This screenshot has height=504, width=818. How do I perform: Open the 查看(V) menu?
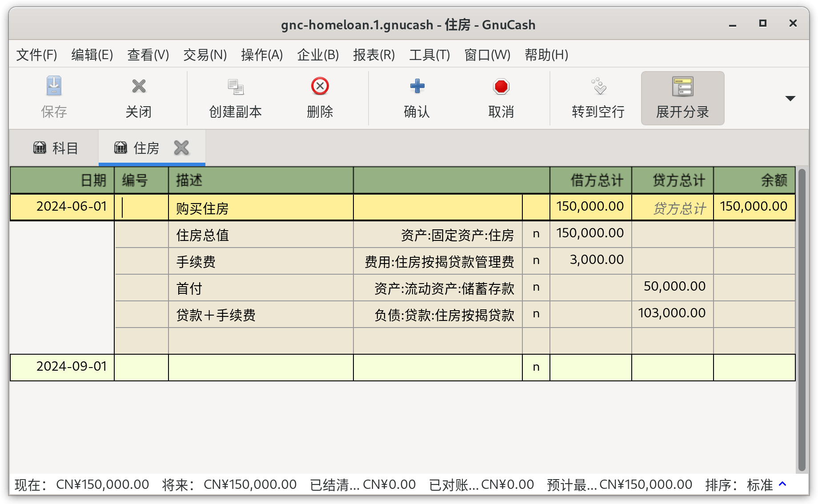click(148, 55)
